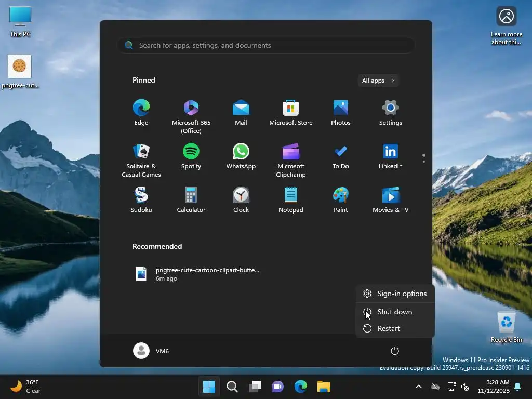
Task: Launch Microsoft 365 (Office)
Action: [191, 117]
